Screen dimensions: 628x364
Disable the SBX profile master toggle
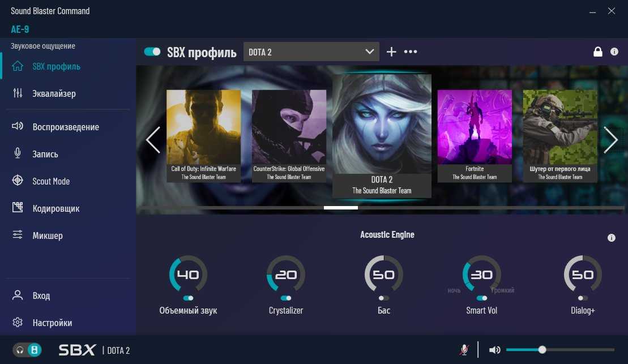click(x=152, y=52)
